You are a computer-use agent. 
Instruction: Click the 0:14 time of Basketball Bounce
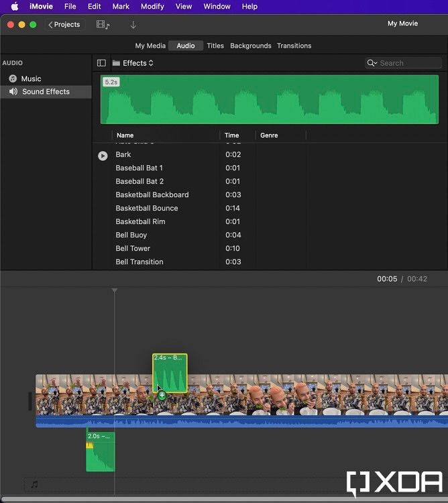pyautogui.click(x=233, y=209)
